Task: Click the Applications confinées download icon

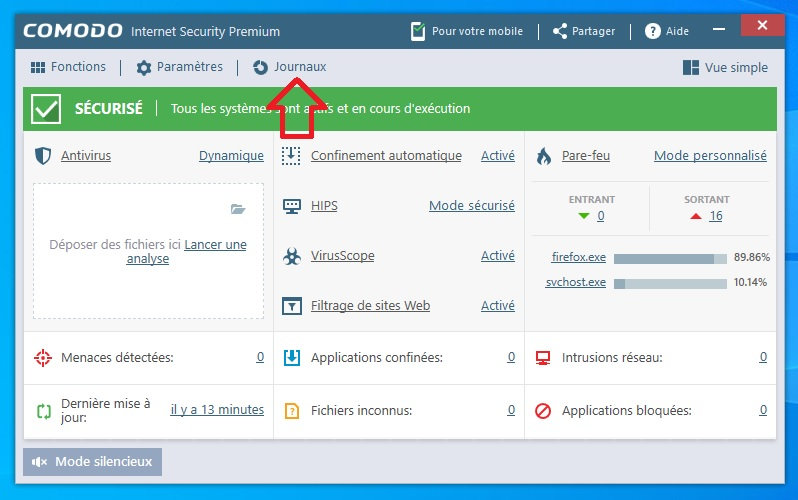Action: click(292, 358)
